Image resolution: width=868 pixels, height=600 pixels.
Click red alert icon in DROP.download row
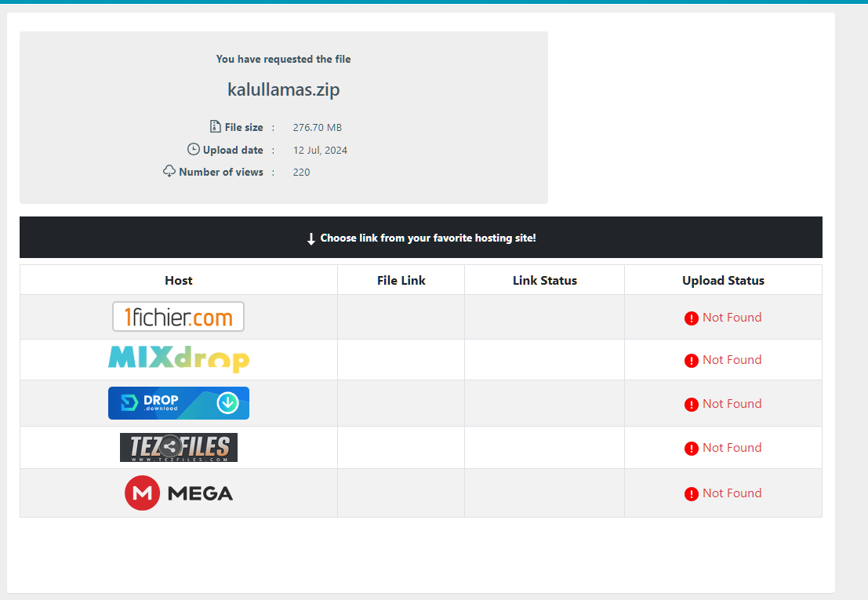(x=692, y=405)
